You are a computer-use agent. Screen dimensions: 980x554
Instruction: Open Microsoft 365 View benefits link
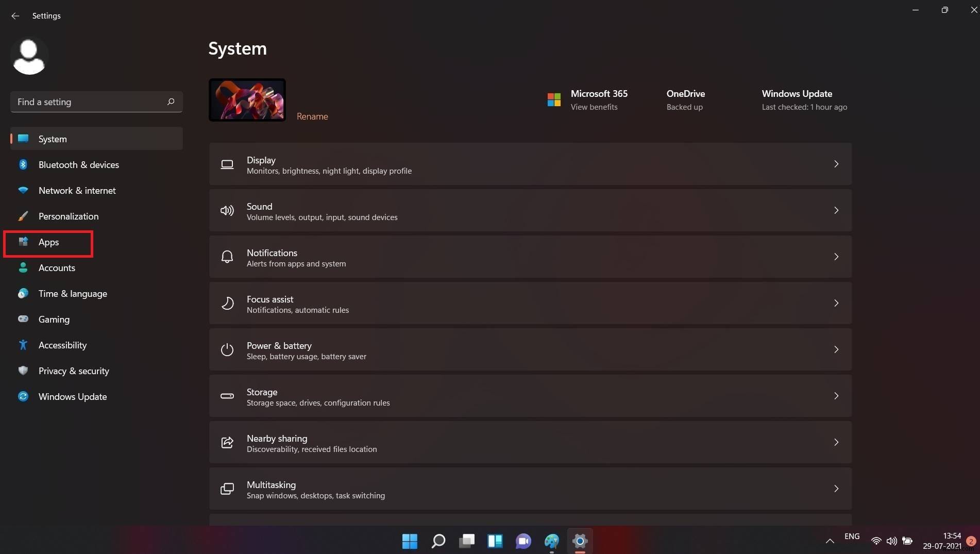[594, 107]
